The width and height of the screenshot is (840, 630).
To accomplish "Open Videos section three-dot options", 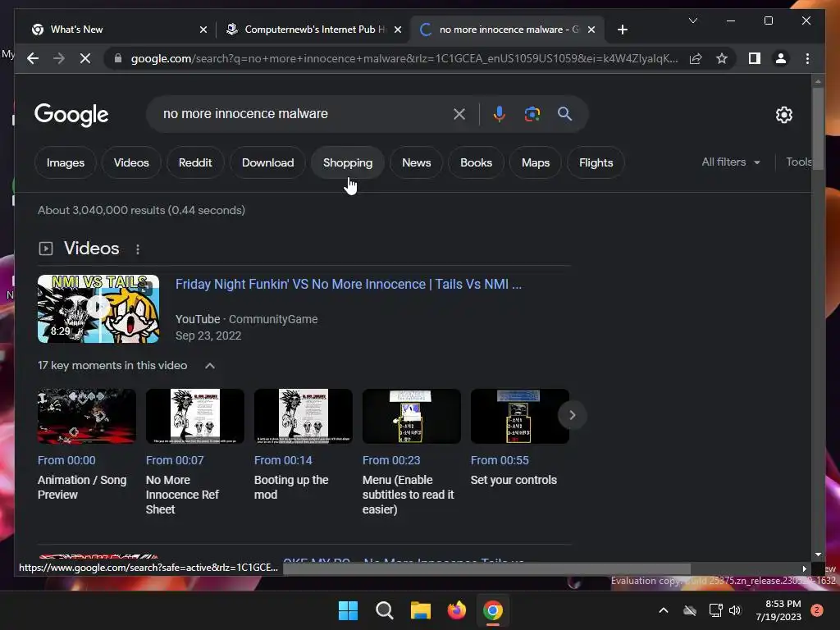I will (138, 249).
